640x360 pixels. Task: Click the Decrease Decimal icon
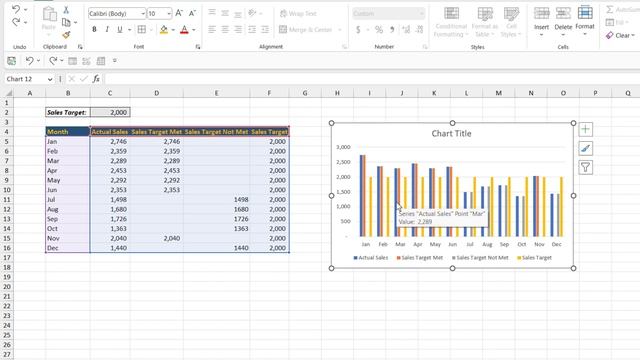(420, 30)
